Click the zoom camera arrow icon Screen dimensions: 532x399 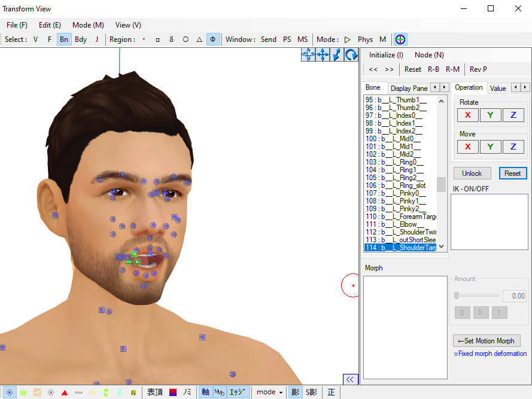pos(336,54)
